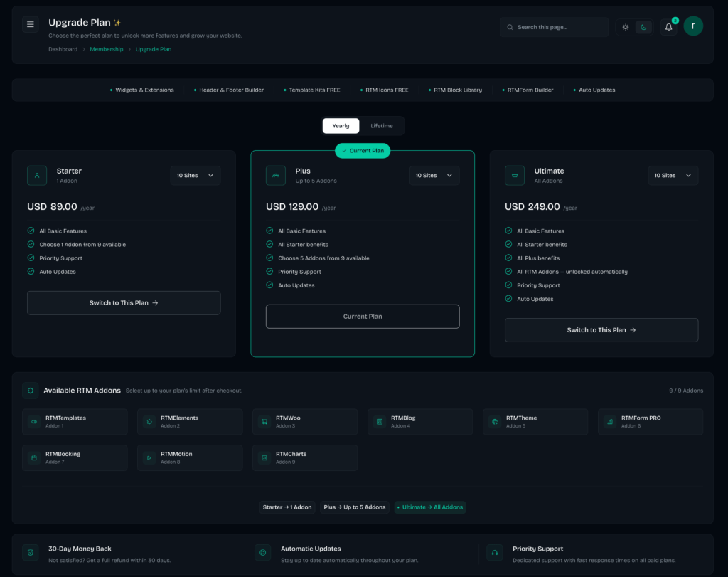The image size is (728, 577).
Task: Click Header & Footer Builder label
Action: (231, 90)
